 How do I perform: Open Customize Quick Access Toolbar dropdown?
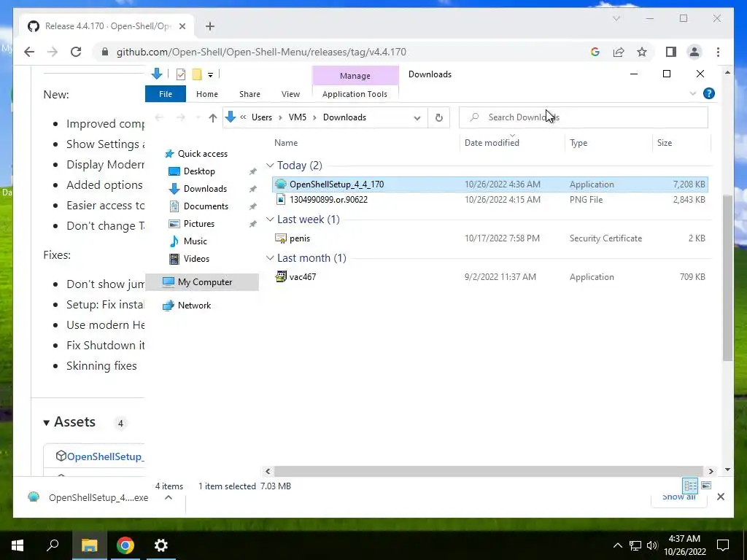[210, 75]
